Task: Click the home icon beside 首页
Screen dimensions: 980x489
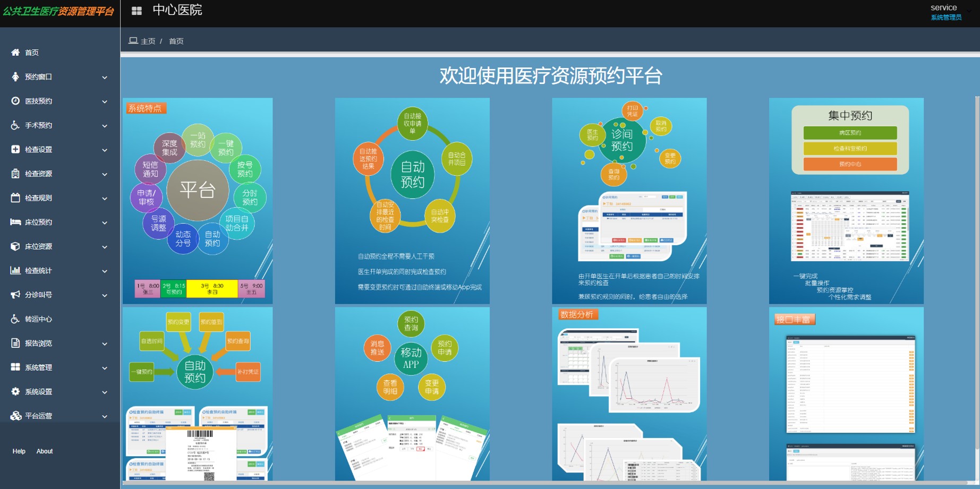Action: coord(15,52)
